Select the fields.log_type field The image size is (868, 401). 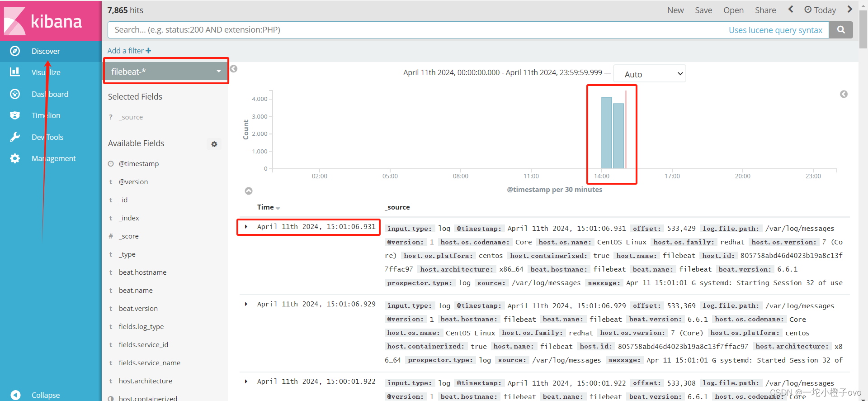click(141, 327)
